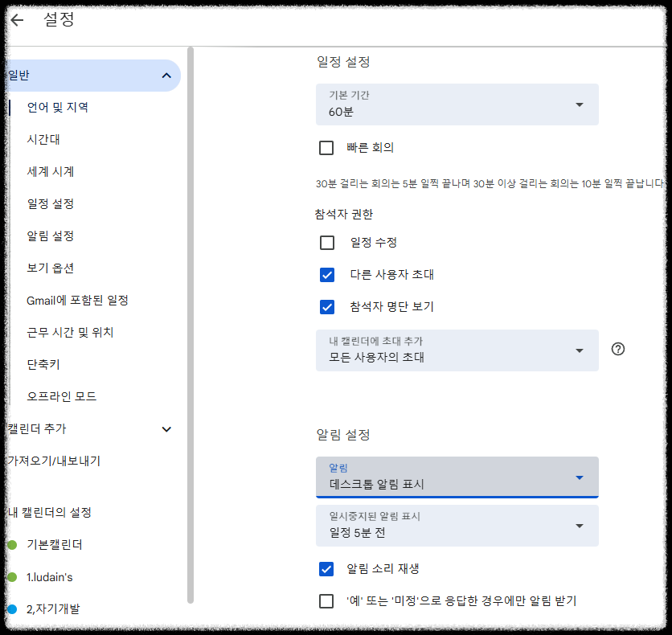Collapse the 일반 section chevron

point(166,76)
